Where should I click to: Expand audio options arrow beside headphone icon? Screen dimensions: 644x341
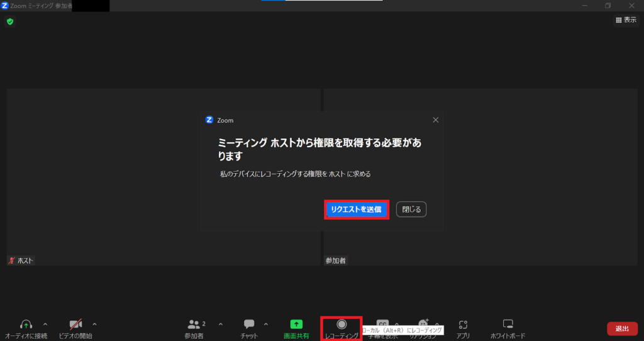coord(45,324)
